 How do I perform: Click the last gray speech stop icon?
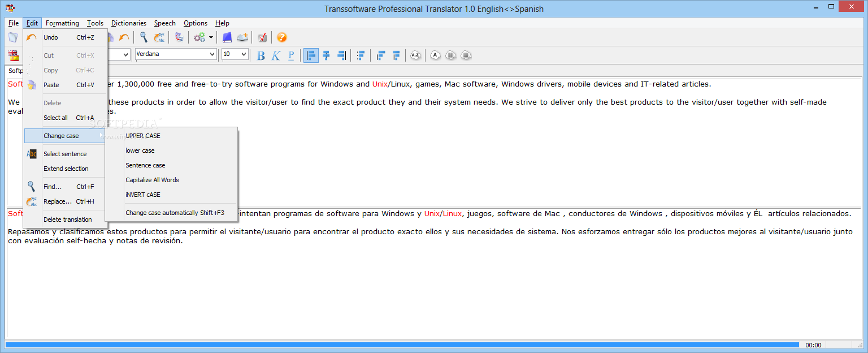tap(465, 55)
